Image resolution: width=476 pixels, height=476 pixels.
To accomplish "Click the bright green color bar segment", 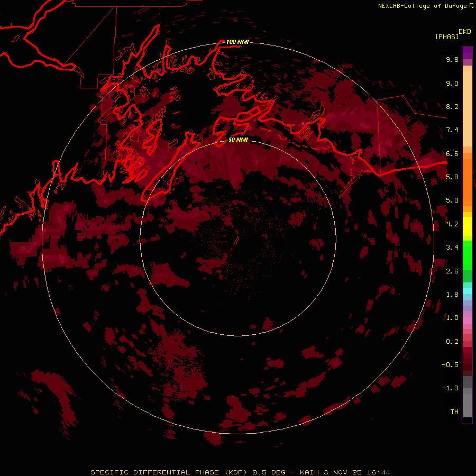I will [467, 255].
